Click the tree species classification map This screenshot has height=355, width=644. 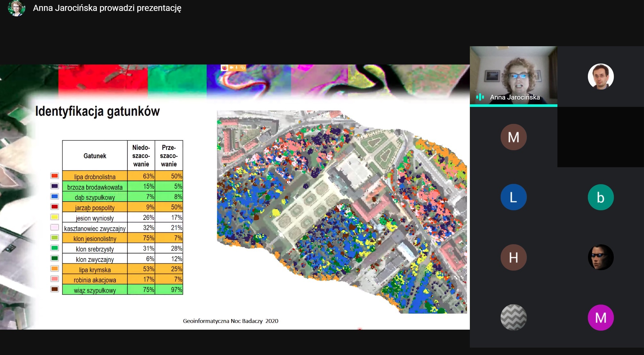342,212
